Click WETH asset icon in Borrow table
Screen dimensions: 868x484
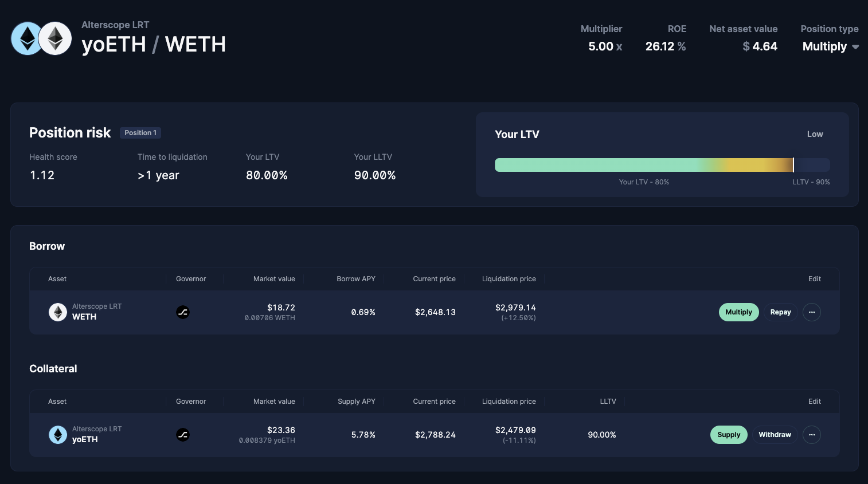58,312
